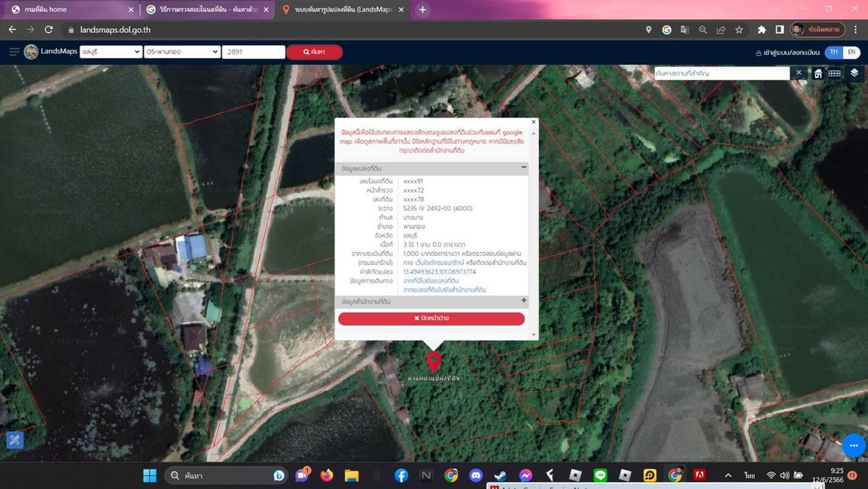Open the map layers icon
The image size is (868, 489).
point(854,73)
